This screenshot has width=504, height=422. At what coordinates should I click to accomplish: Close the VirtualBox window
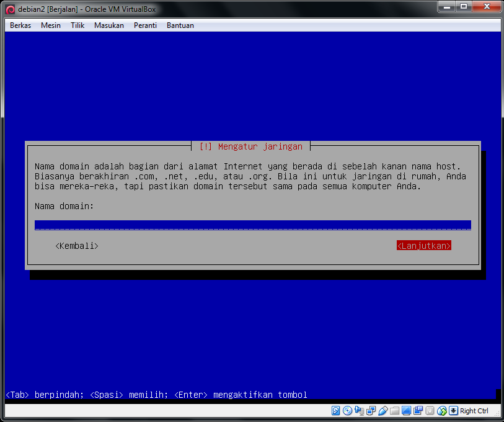[487, 6]
